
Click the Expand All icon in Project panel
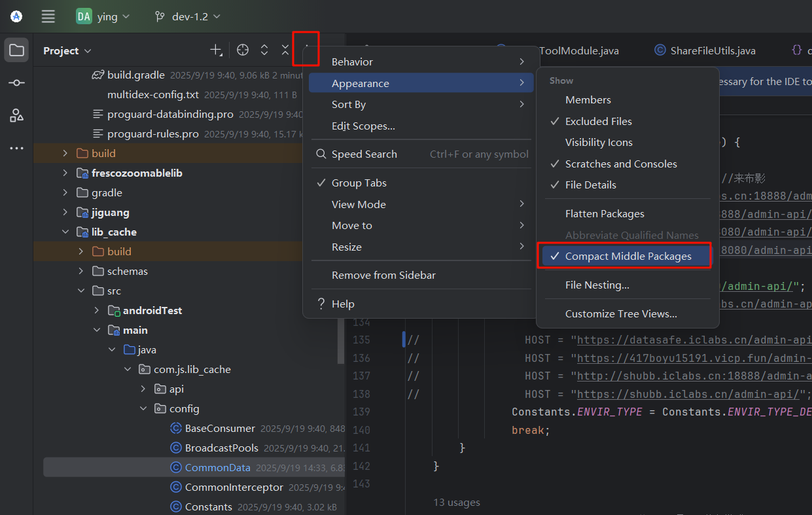point(264,50)
